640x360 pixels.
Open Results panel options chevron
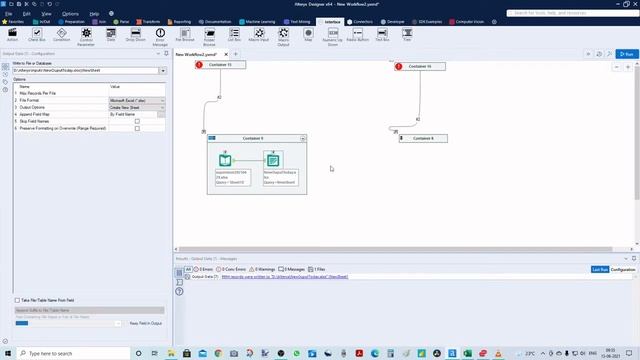[626, 259]
